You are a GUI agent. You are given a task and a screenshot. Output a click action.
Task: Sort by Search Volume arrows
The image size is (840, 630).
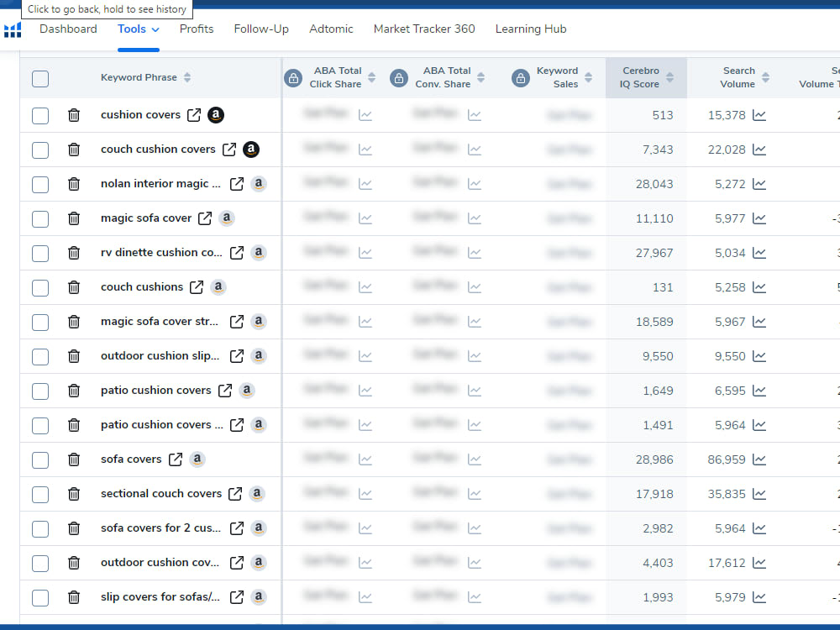click(x=765, y=77)
